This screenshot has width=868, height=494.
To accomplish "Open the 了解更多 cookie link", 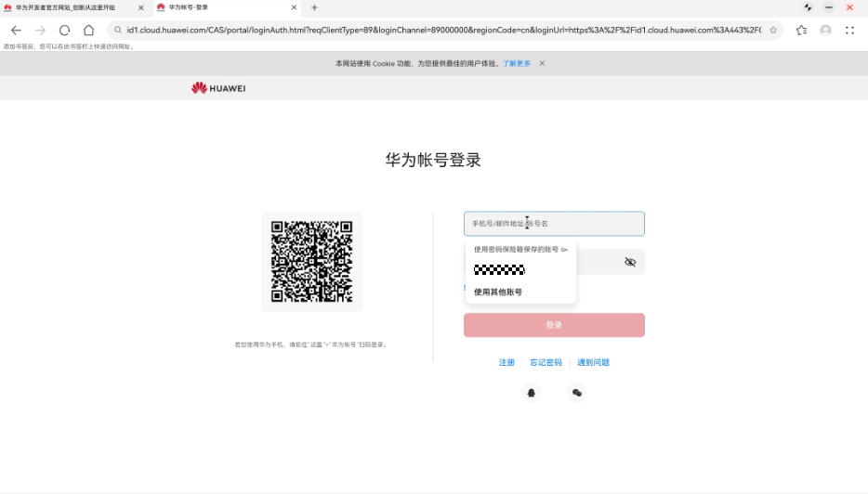I will pos(517,64).
